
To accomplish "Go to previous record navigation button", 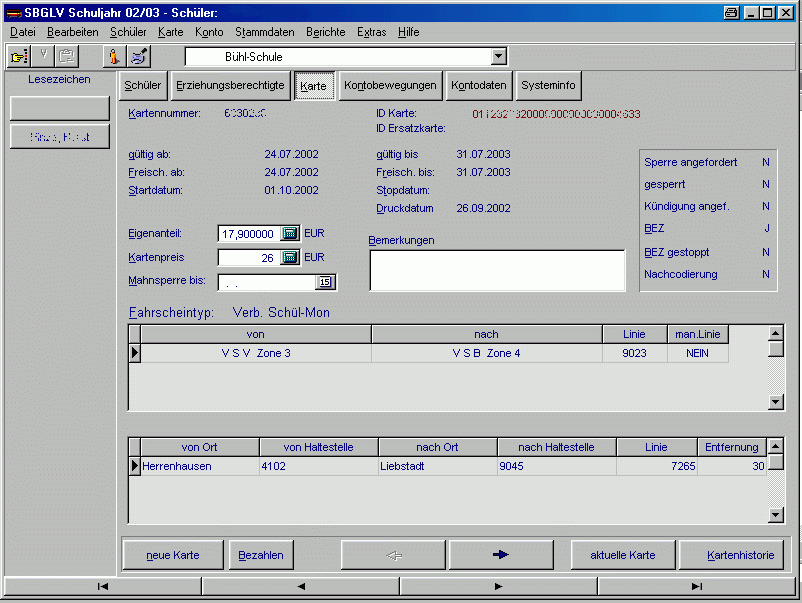I will [301, 586].
